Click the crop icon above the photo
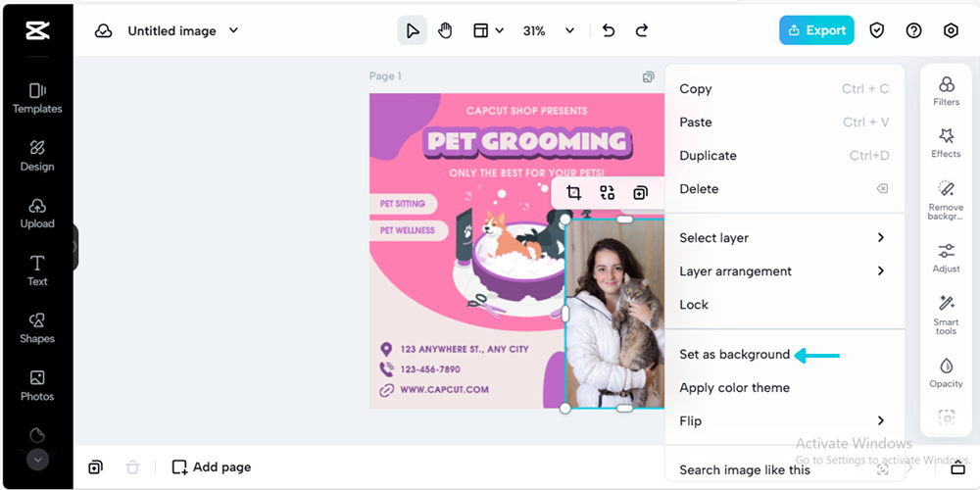This screenshot has width=980, height=490. pyautogui.click(x=573, y=192)
